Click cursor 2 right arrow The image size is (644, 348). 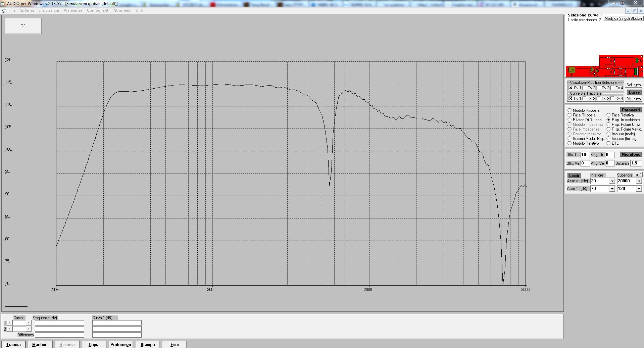(x=29, y=329)
